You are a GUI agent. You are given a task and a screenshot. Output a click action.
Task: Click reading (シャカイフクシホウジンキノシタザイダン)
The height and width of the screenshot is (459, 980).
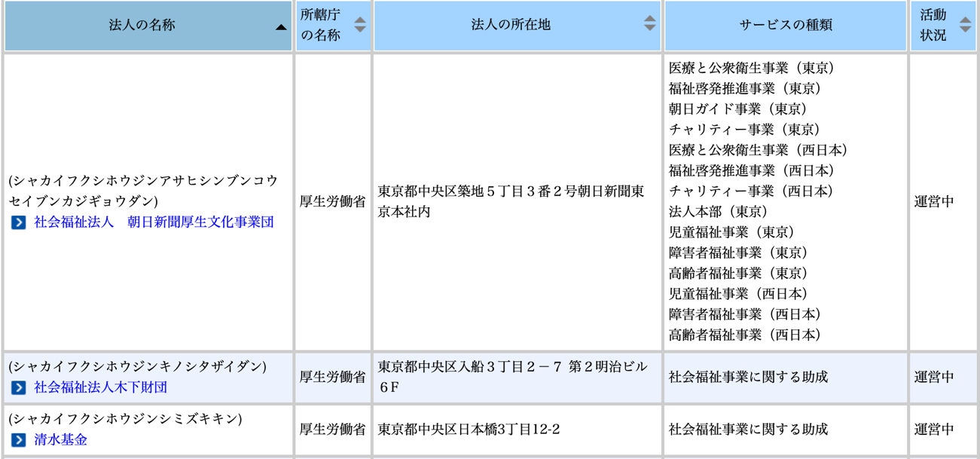click(x=138, y=367)
